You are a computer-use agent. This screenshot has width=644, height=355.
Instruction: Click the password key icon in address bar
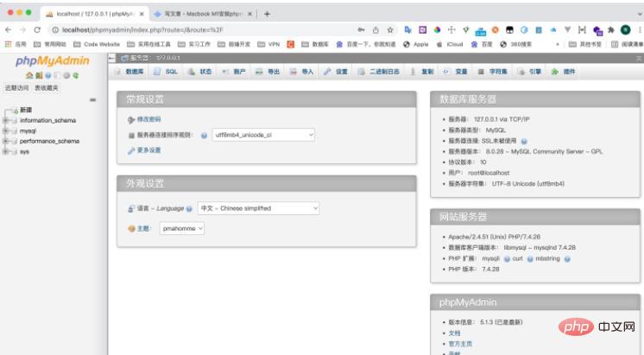pos(361,29)
